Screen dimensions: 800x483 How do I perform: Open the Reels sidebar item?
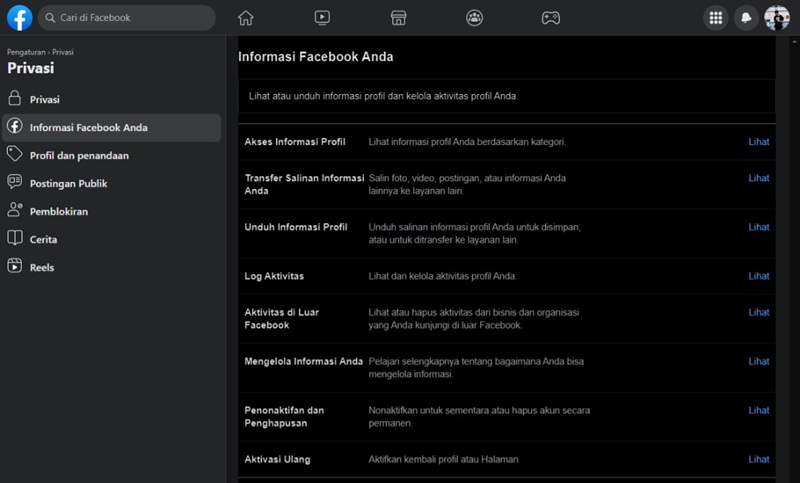pyautogui.click(x=42, y=267)
